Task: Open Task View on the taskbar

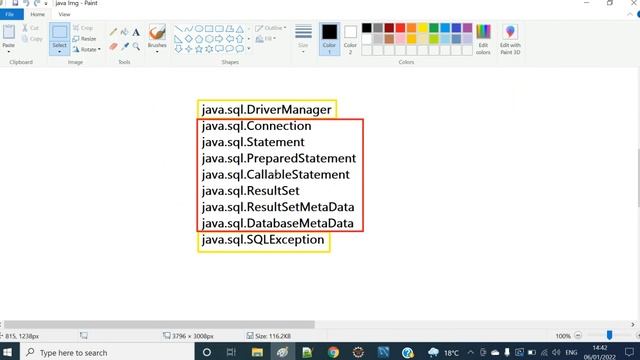Action: coord(231,352)
